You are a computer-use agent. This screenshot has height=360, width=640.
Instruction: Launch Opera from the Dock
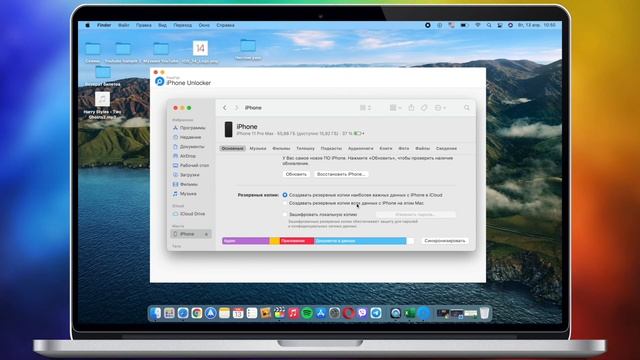point(349,313)
